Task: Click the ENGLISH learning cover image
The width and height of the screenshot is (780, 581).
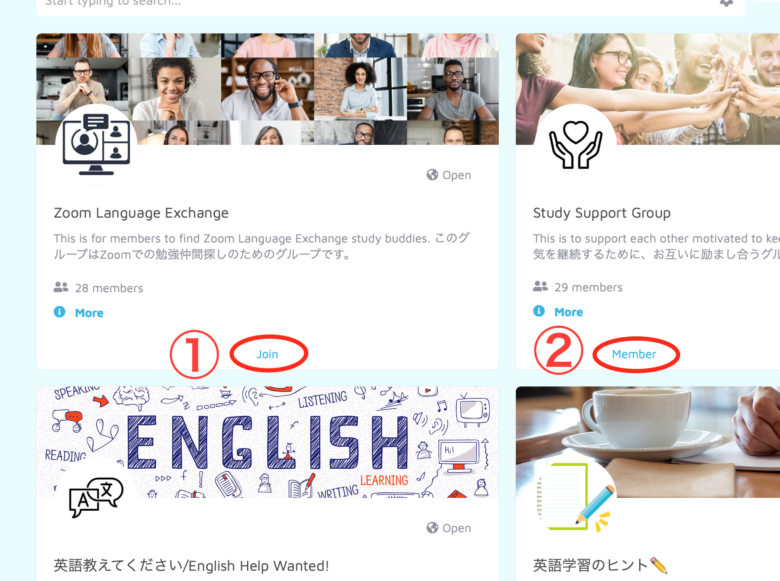Action: (268, 442)
